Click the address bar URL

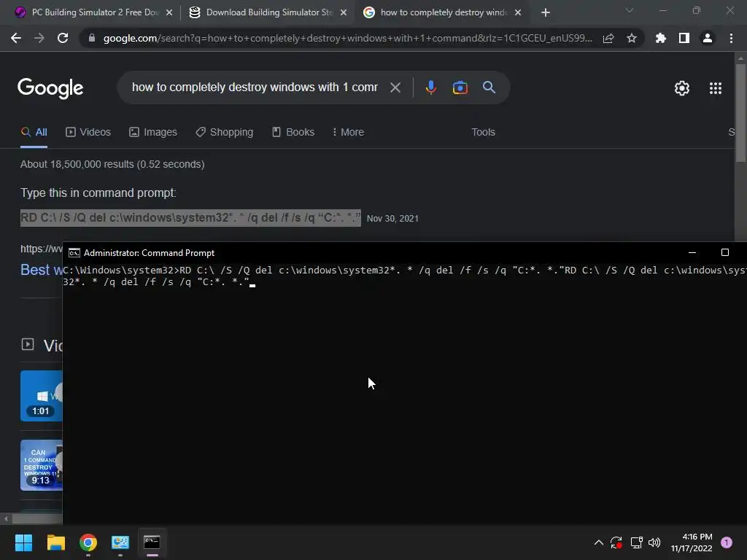(348, 38)
